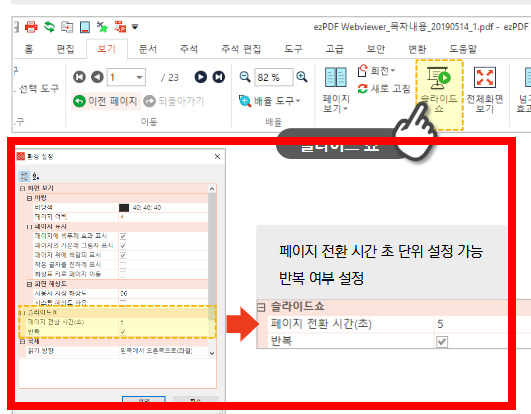Viewport: 531px width, 414px height.
Task: Go to the next page arrow
Action: click(200, 77)
